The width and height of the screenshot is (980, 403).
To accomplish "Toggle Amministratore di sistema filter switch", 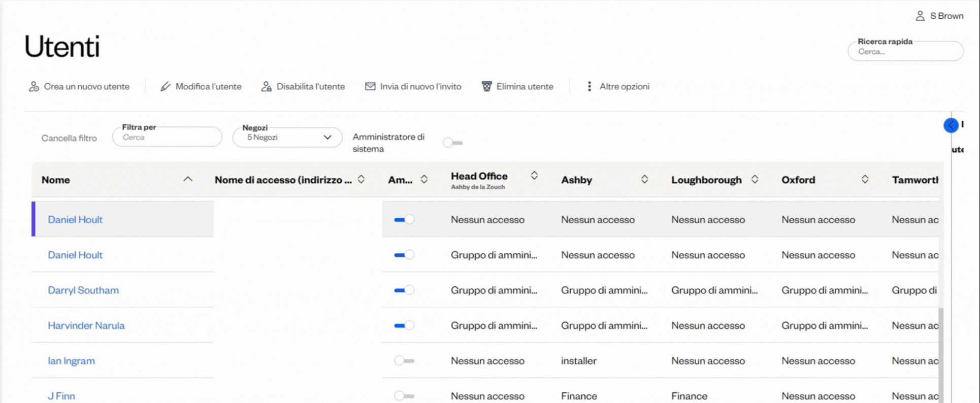I will (452, 143).
